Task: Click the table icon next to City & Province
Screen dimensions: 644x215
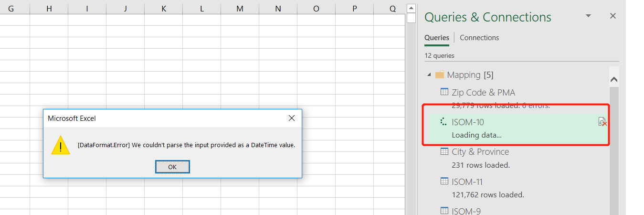Action: point(444,151)
